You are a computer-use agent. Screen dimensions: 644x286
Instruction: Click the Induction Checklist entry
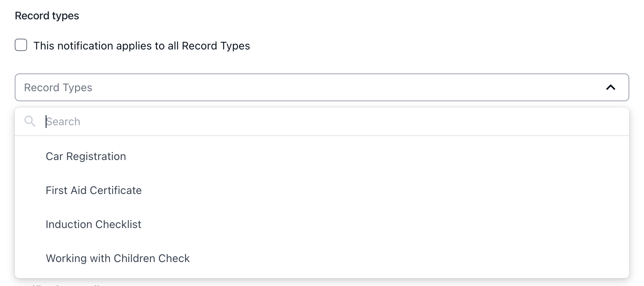pos(322,224)
